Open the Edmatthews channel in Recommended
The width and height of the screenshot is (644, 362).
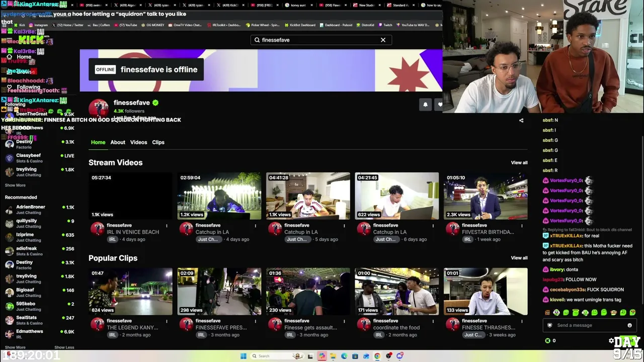coord(39,334)
